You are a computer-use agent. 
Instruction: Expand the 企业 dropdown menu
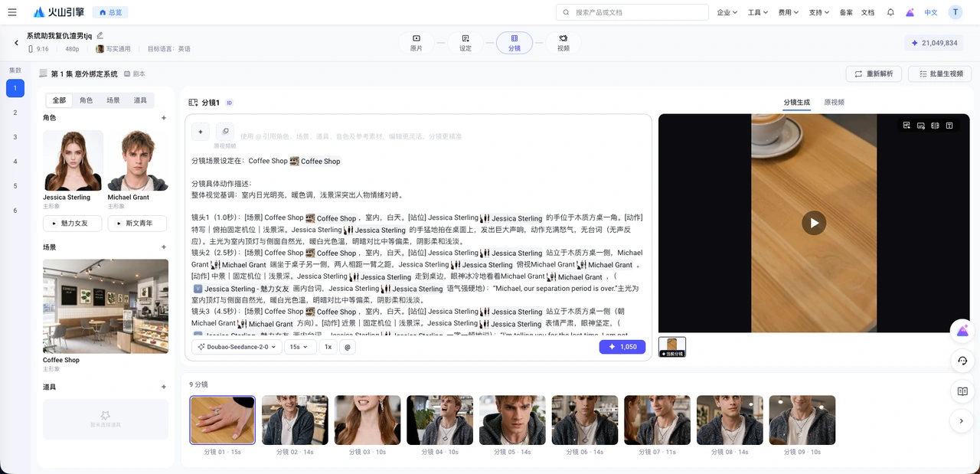[x=727, y=12]
